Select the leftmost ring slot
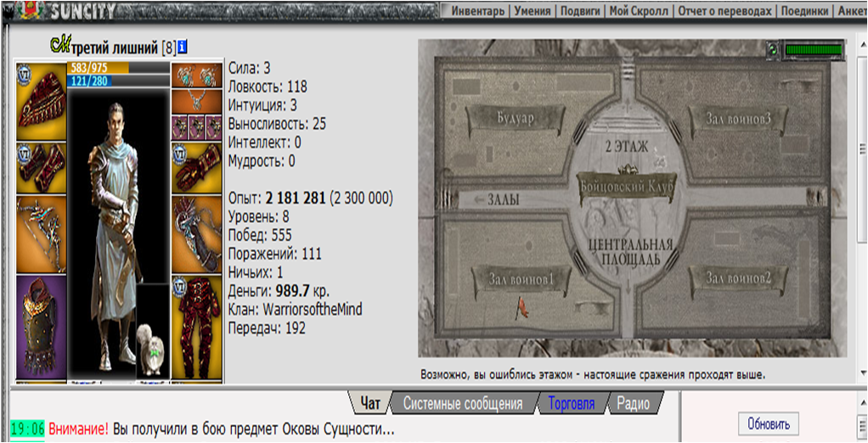 tap(179, 127)
